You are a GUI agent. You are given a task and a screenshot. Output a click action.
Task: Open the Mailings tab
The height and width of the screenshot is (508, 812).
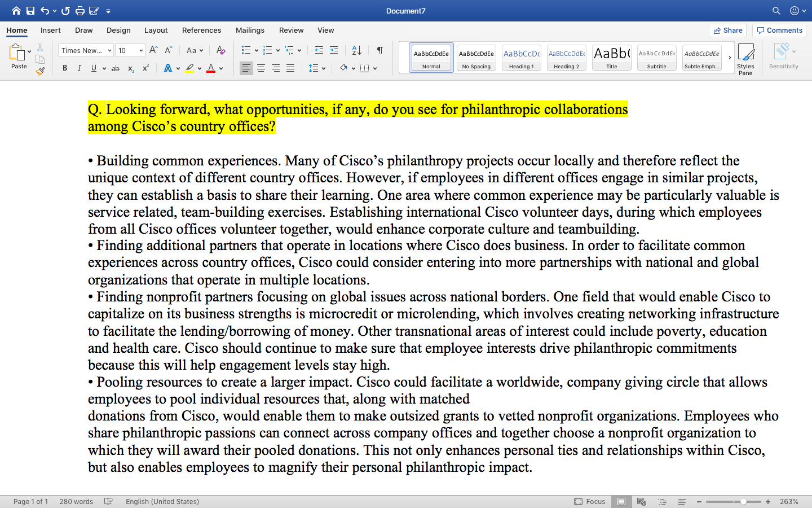pyautogui.click(x=250, y=30)
